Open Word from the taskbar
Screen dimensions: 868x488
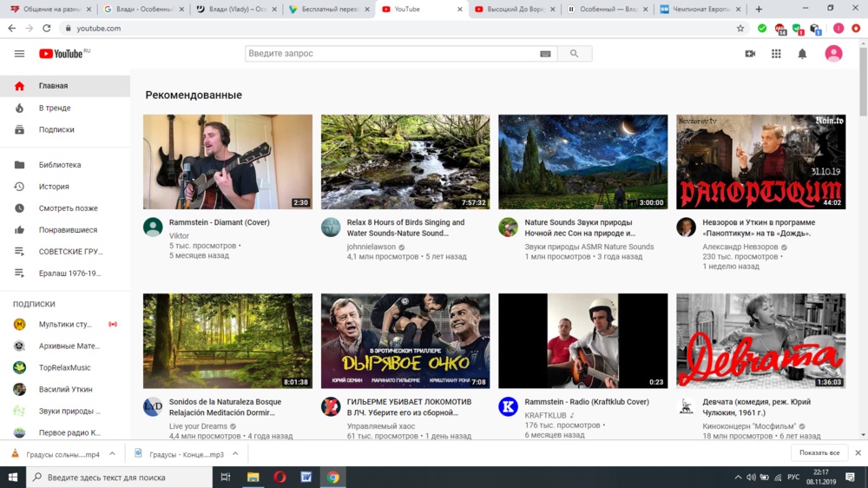[306, 477]
